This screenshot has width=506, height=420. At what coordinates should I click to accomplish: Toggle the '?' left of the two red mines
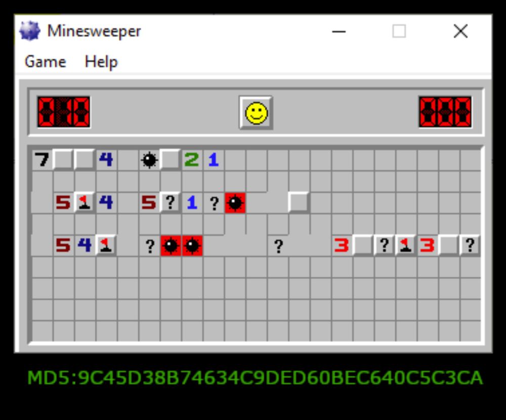tap(150, 246)
